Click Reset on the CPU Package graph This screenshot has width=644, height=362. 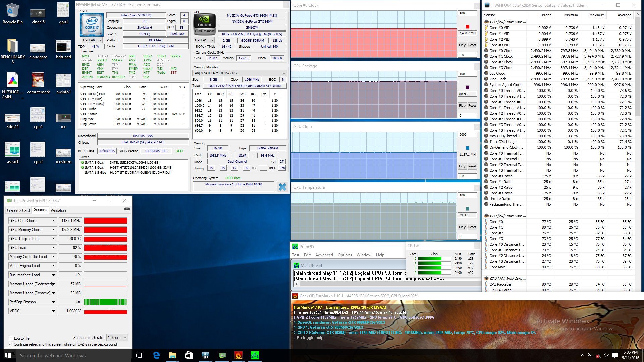click(472, 106)
